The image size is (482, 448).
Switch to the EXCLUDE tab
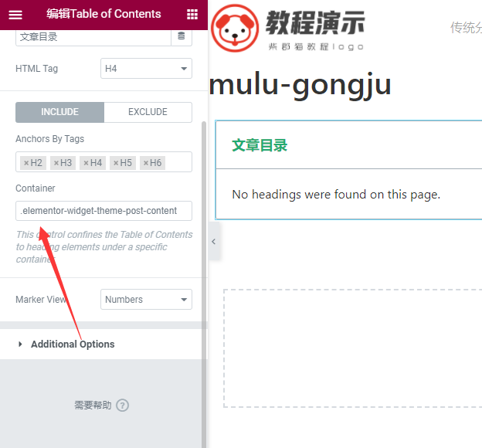coord(148,112)
